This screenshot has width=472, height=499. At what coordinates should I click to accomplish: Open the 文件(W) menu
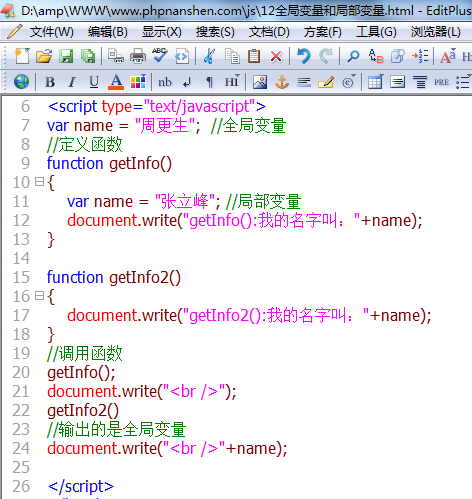point(51,32)
